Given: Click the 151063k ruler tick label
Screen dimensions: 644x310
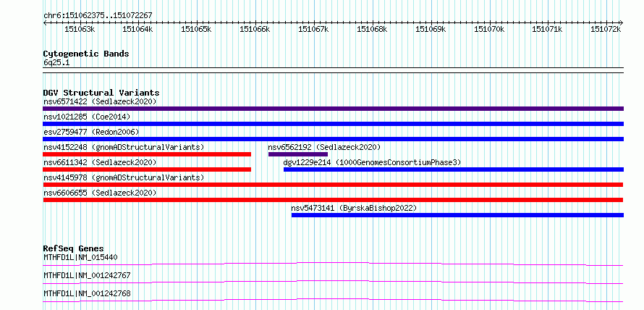Looking at the screenshot, I should pyautogui.click(x=80, y=29).
